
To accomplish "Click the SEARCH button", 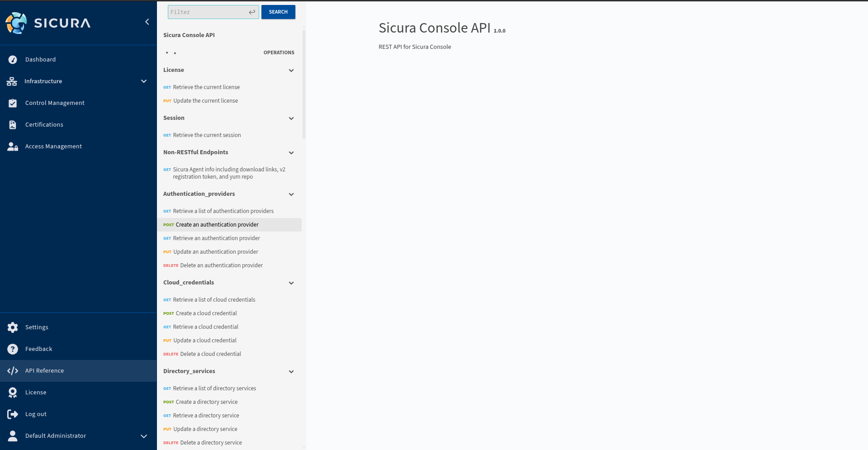I will 278,12.
